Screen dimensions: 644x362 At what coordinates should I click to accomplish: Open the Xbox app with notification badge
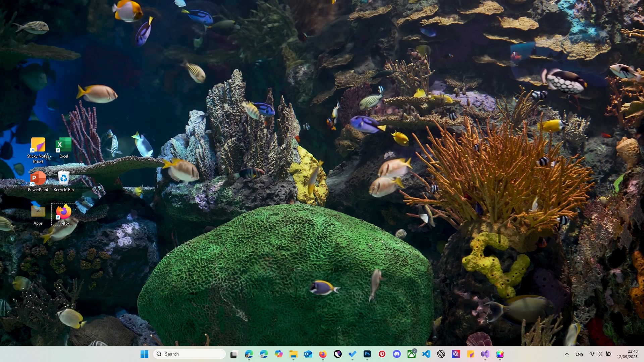click(x=412, y=354)
